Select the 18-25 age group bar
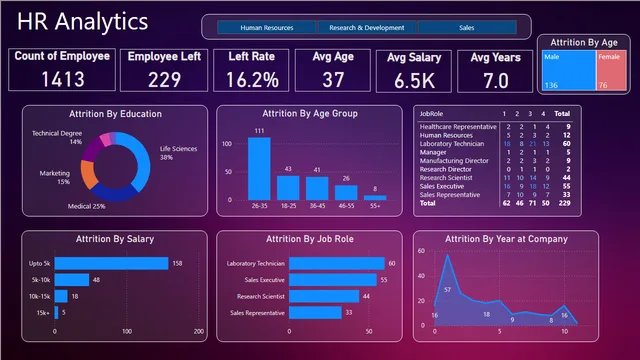Viewport: 640px width, 360px height. pos(288,188)
